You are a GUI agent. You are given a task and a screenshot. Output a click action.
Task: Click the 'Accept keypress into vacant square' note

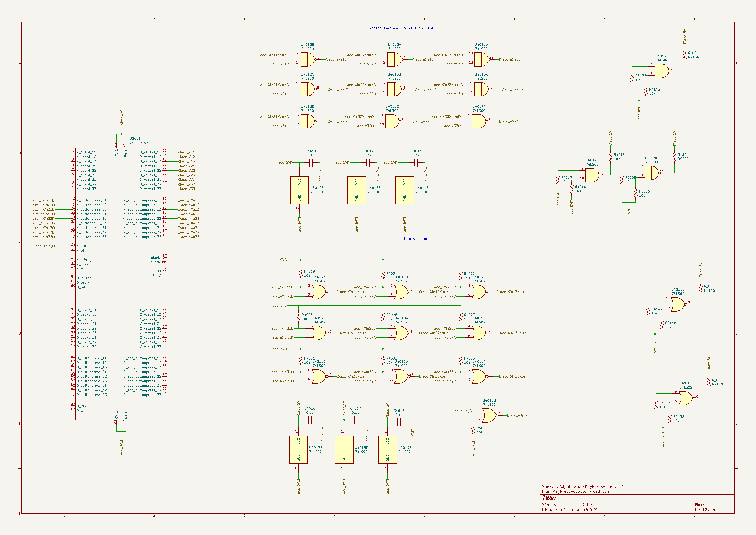(x=401, y=28)
